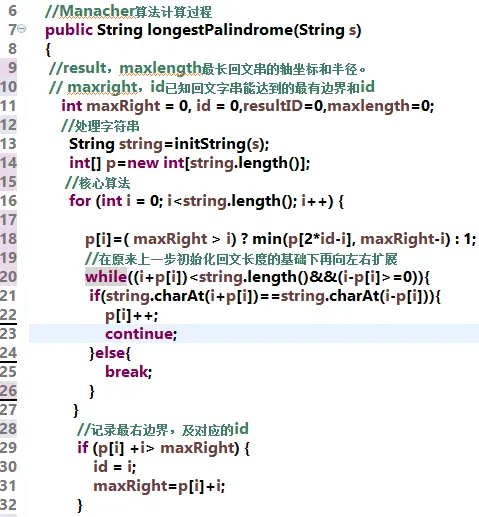Click the 'break;' statement
Viewport: 479px width, 517px height.
[x=129, y=372]
